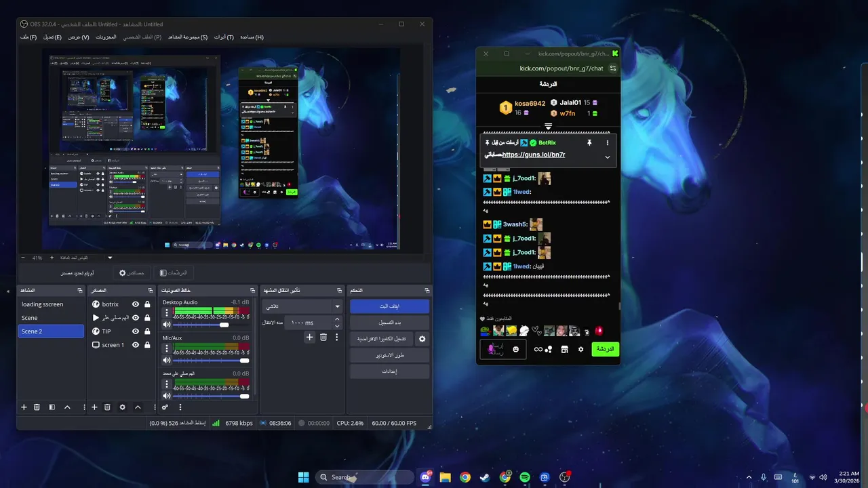This screenshot has height=488, width=868.
Task: Open pinned message three-dot menu
Action: (607, 143)
